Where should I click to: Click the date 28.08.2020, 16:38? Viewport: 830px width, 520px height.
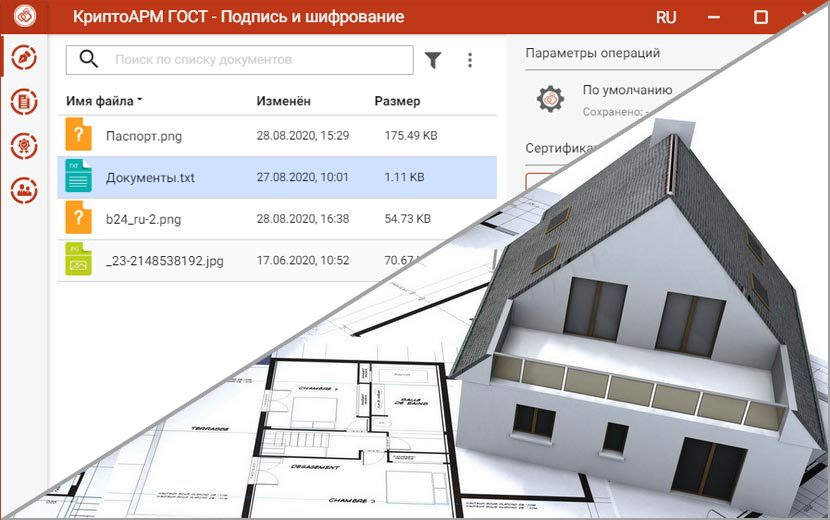point(303,219)
